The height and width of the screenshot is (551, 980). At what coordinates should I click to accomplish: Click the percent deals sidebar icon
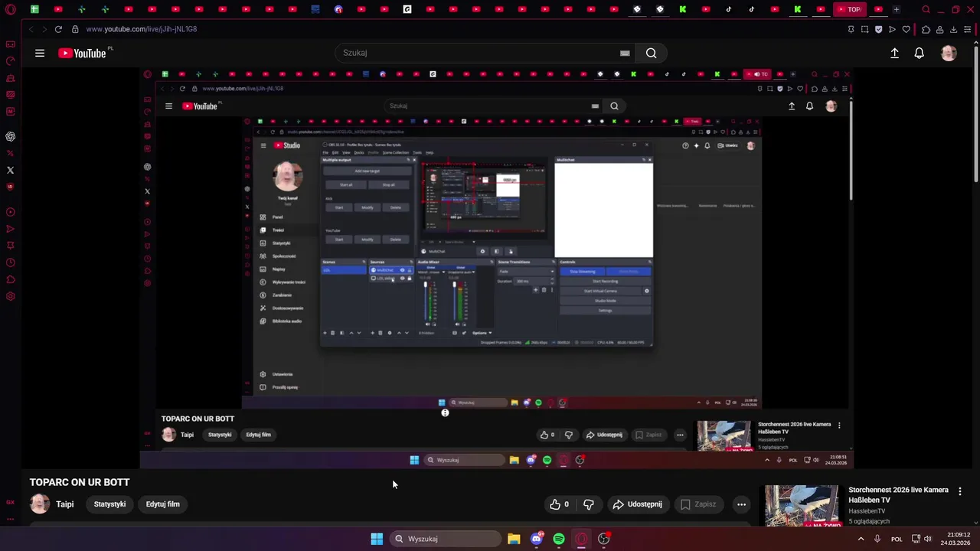pos(11,154)
